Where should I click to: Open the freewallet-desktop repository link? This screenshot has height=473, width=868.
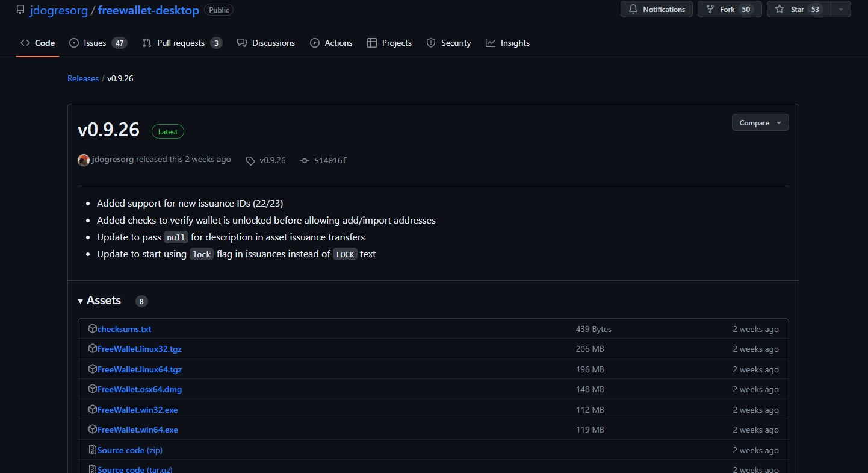pos(148,10)
